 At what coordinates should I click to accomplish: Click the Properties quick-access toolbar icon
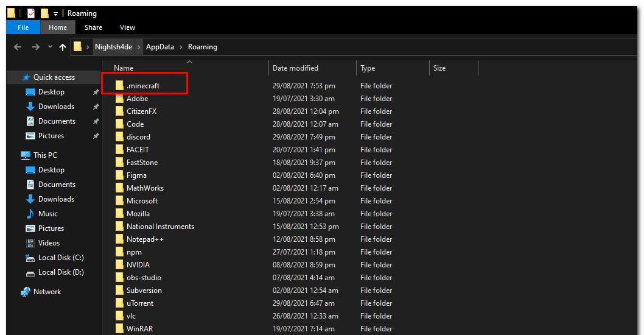point(31,13)
